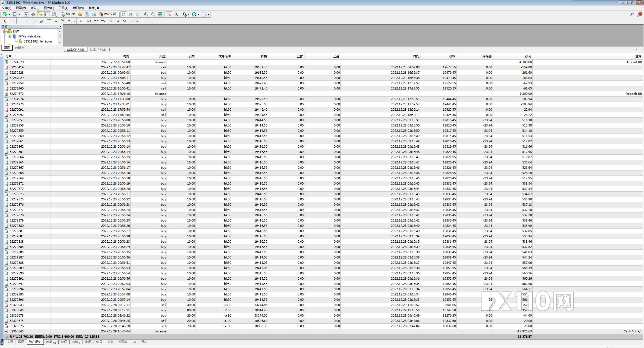The height and width of the screenshot is (348, 644).
Task: Click the indicators list icon
Action: [185, 14]
